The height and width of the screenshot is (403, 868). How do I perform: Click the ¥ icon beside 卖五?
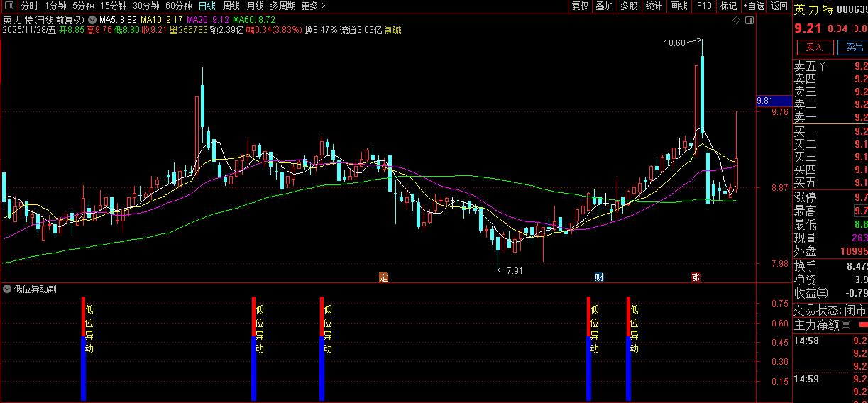coord(823,66)
